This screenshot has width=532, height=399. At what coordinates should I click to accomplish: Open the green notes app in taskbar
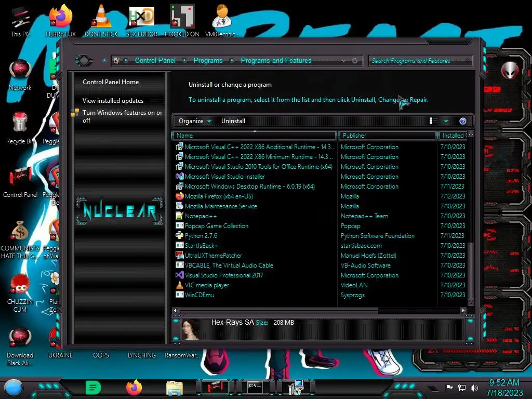(x=94, y=388)
